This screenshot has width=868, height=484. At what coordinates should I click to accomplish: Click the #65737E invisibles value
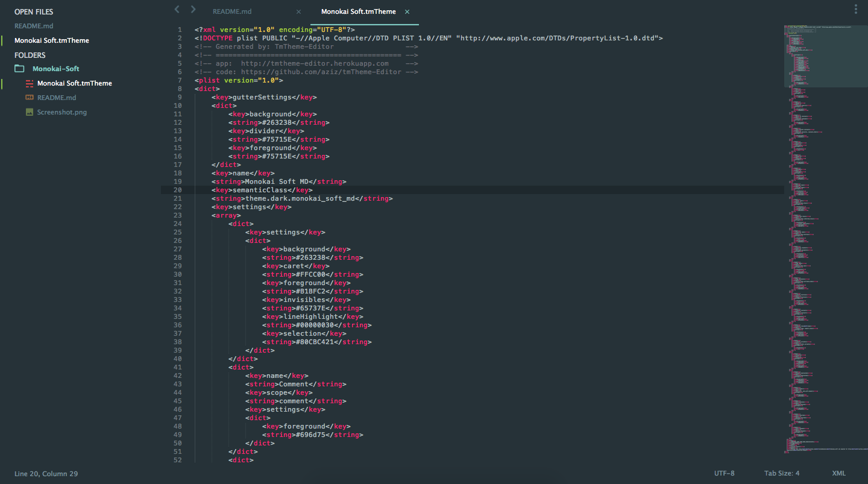310,308
